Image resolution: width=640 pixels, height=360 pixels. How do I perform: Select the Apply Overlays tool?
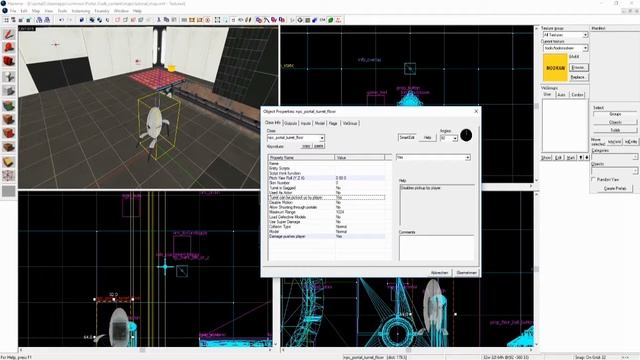(9, 147)
